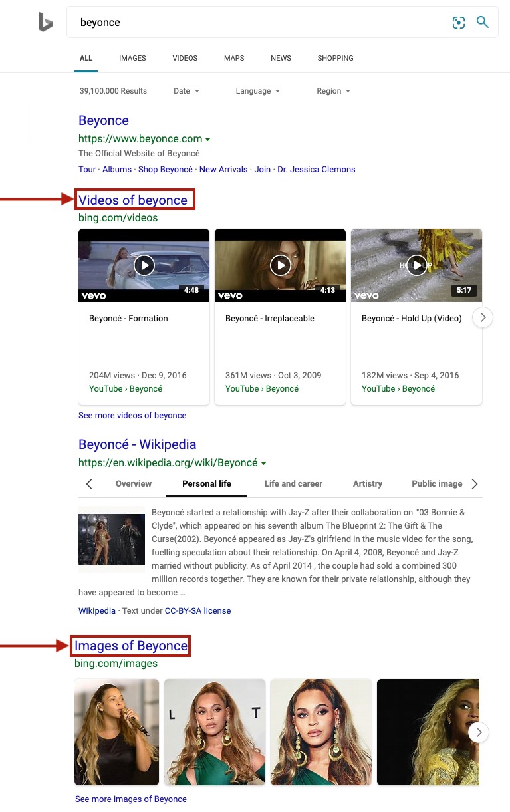Show next images with carousel arrow
Viewport: 510px width, 812px height.
479,732
